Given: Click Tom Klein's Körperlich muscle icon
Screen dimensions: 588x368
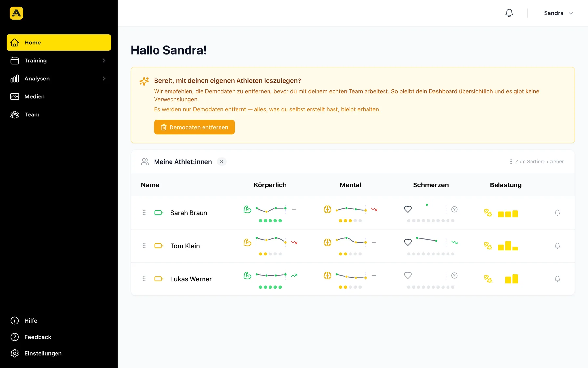Looking at the screenshot, I should (247, 242).
